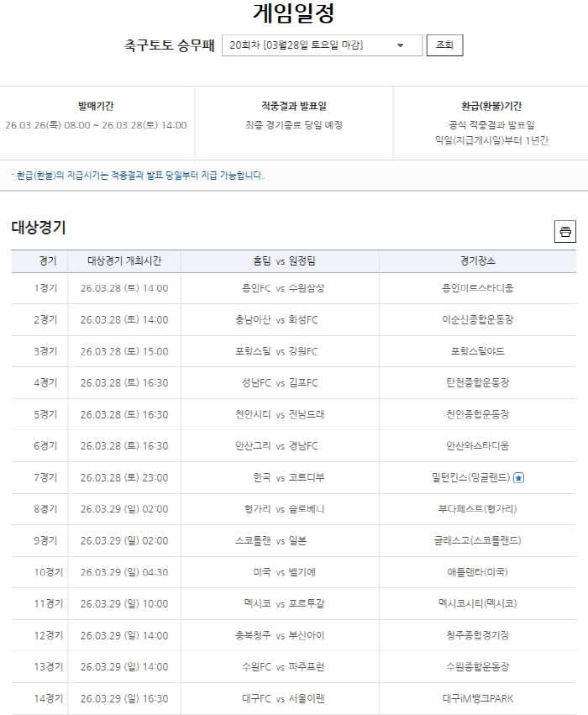Click the 청주종합경기장 venue cell
Viewport: 588px width, 715px height.
coord(478,635)
